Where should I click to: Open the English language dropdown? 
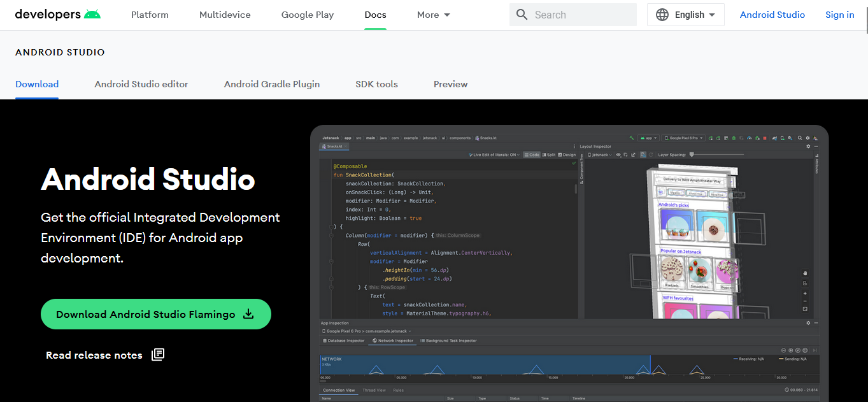686,15
